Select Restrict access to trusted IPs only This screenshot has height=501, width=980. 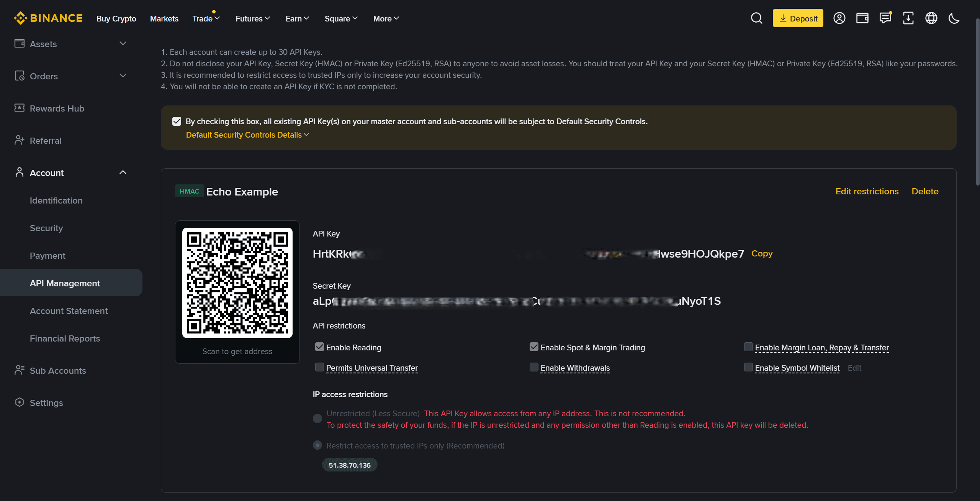coord(317,445)
